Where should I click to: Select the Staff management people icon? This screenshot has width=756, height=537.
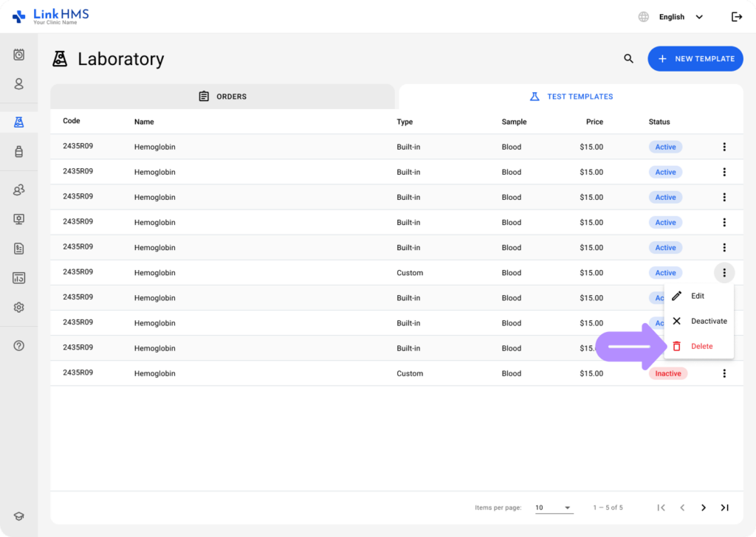18,190
